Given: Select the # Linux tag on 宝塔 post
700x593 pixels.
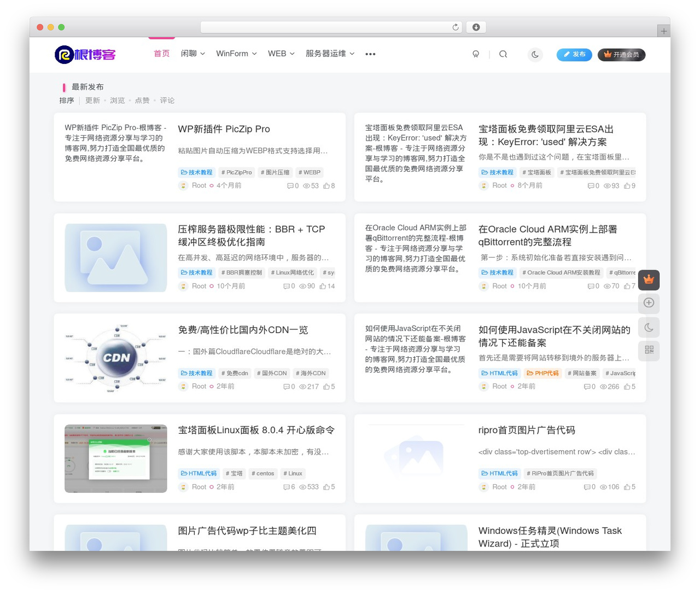Looking at the screenshot, I should (293, 474).
